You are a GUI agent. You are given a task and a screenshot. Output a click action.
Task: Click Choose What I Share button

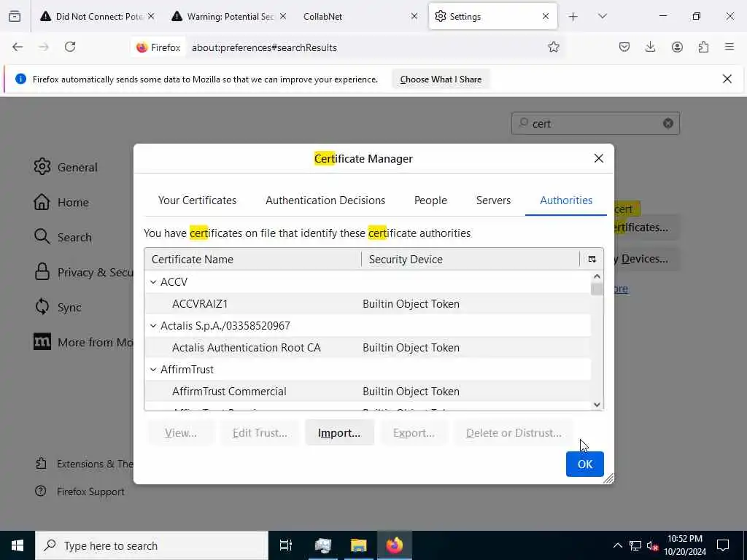[x=441, y=79]
